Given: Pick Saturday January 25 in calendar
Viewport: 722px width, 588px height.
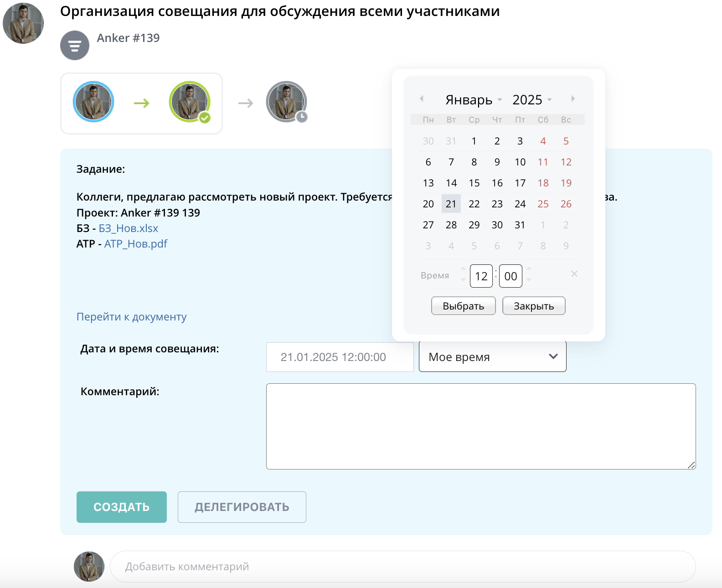Looking at the screenshot, I should click(x=543, y=204).
